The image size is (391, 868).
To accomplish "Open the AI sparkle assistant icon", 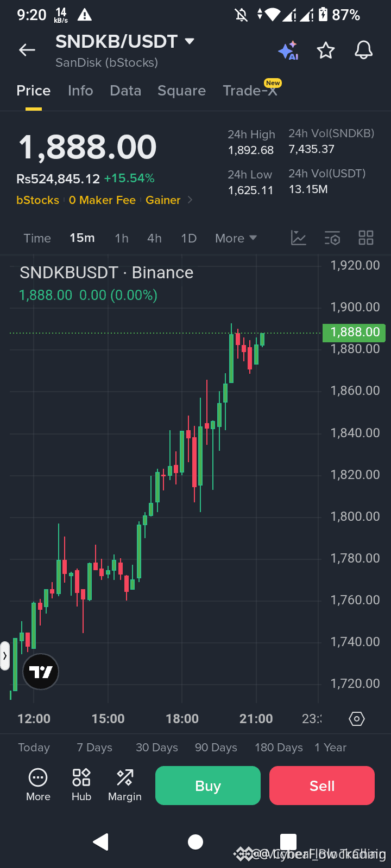I will [288, 50].
